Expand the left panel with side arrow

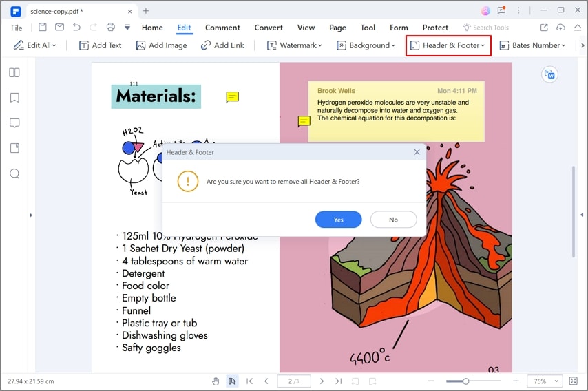pyautogui.click(x=31, y=215)
